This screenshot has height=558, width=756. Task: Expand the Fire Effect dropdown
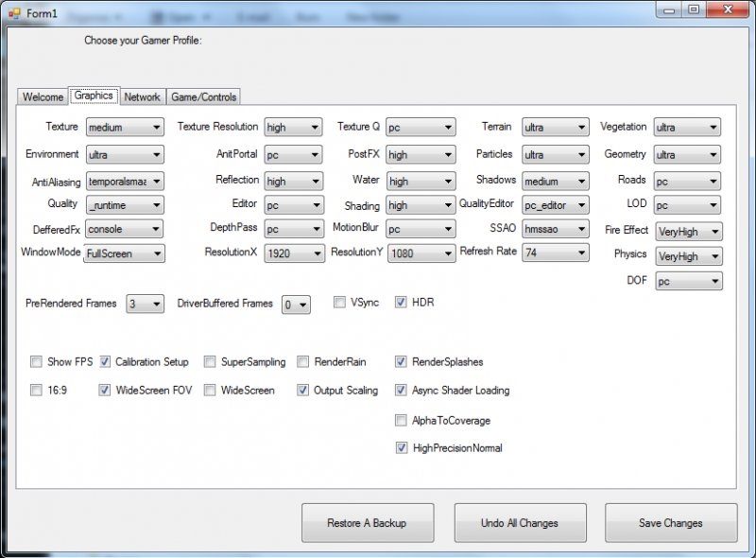[689, 231]
